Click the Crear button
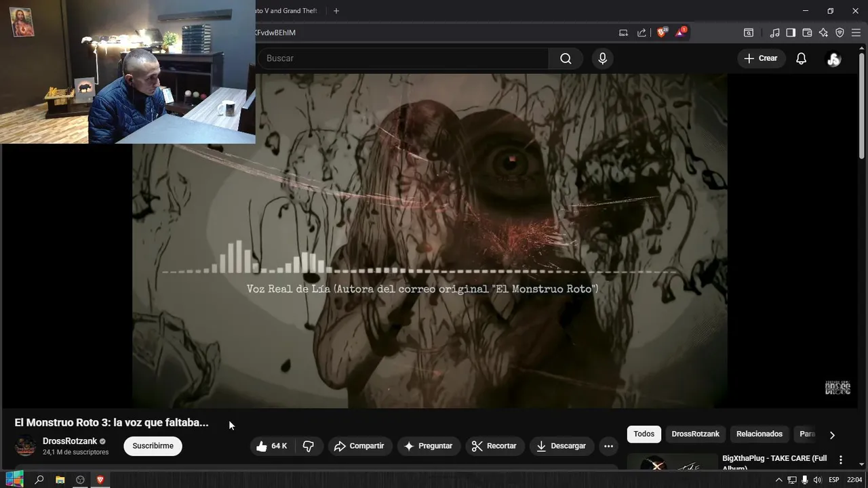 [x=760, y=58]
